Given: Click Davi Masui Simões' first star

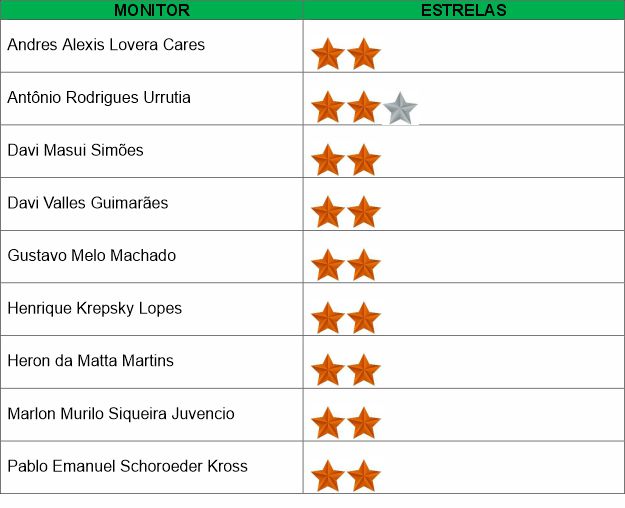Looking at the screenshot, I should pos(328,160).
